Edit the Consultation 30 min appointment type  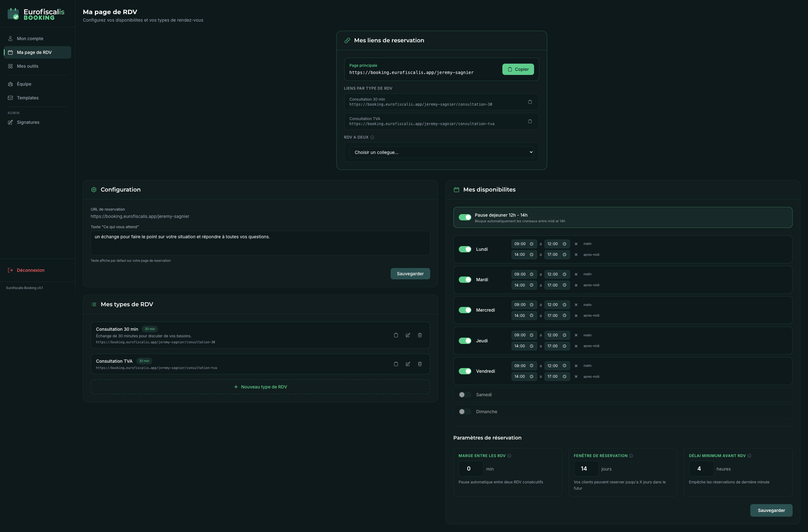408,335
